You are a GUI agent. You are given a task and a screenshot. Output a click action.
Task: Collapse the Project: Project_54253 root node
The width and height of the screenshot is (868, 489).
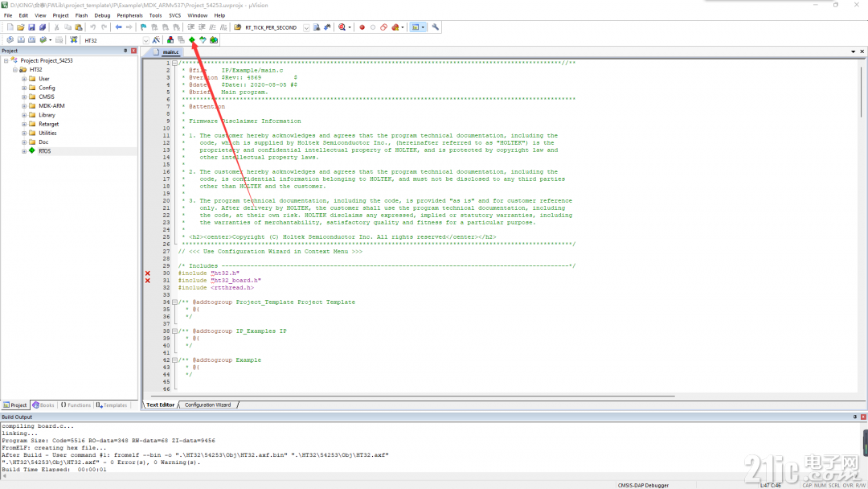pyautogui.click(x=6, y=60)
